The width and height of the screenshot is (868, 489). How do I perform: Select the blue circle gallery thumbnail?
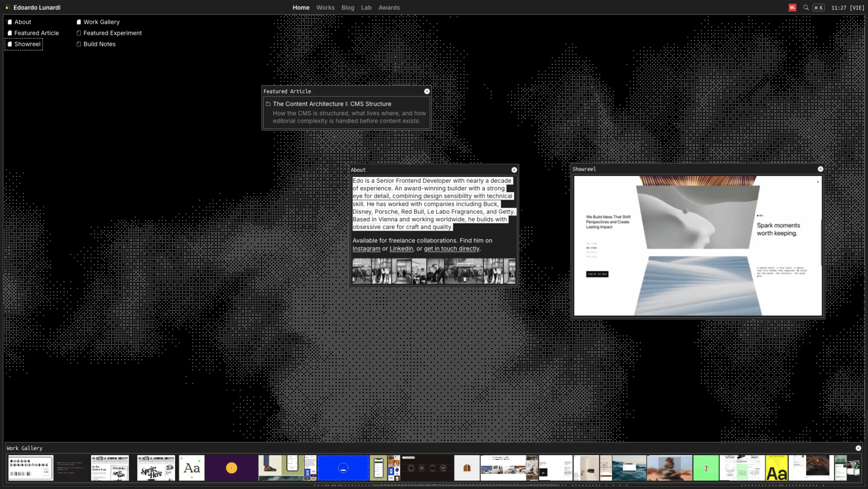pos(343,468)
